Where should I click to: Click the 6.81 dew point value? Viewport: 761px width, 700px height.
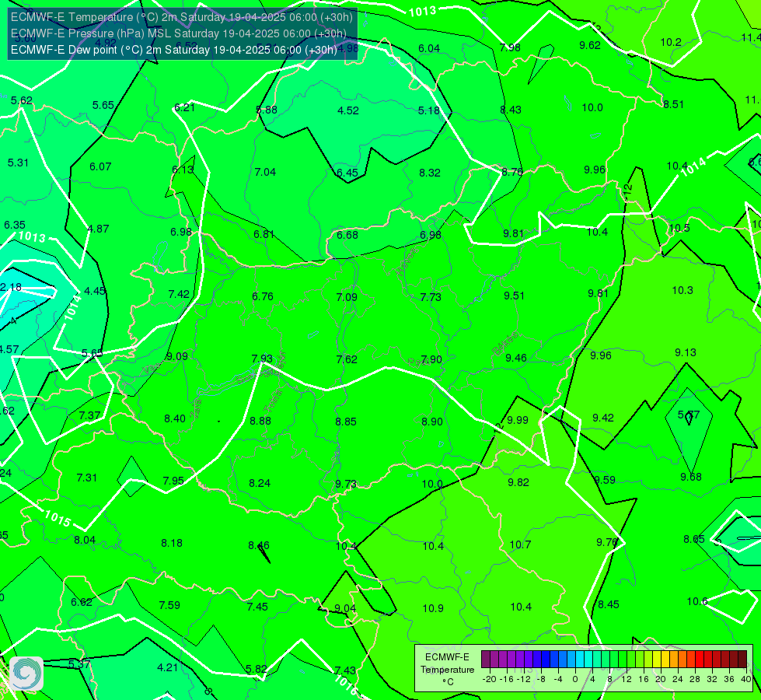click(x=264, y=234)
